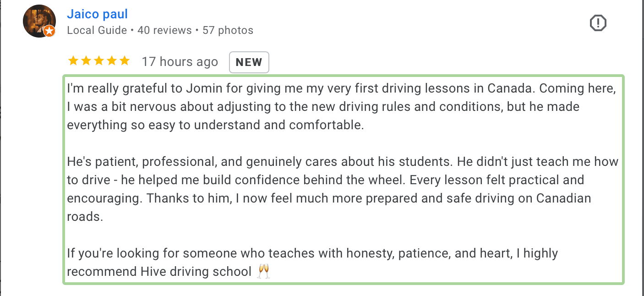Select the 40 reviews count text
The height and width of the screenshot is (296, 644).
[x=164, y=31]
